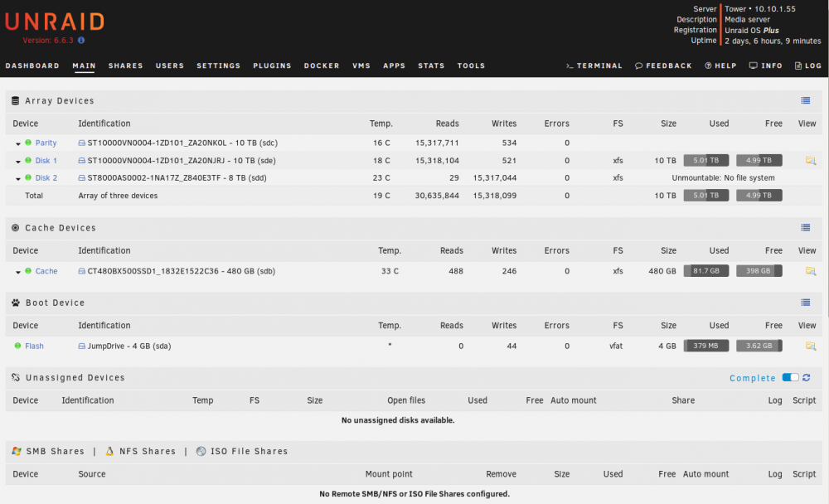Click the Boot Device paw icon
Screen dimensions: 829x504
15,303
